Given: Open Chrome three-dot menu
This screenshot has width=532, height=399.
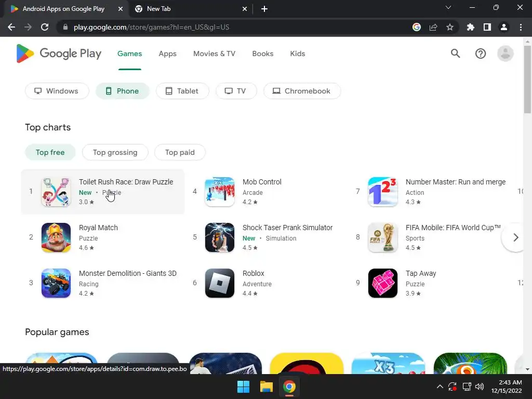Looking at the screenshot, I should pyautogui.click(x=521, y=27).
